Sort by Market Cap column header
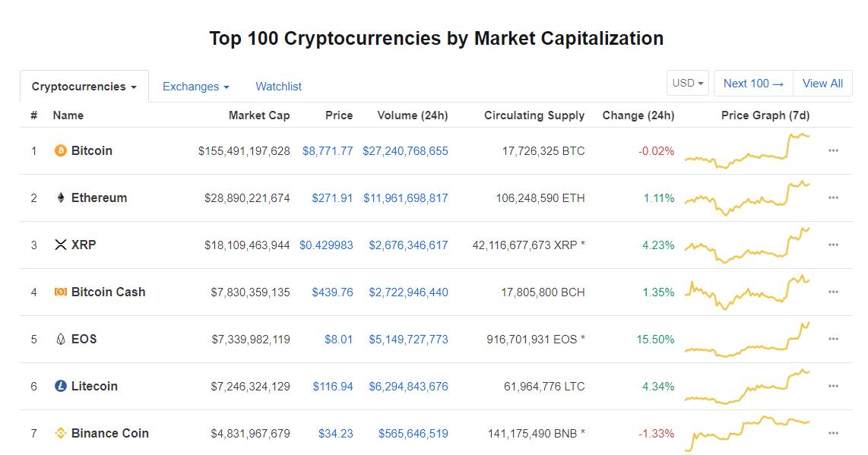868x455 pixels. click(x=259, y=115)
